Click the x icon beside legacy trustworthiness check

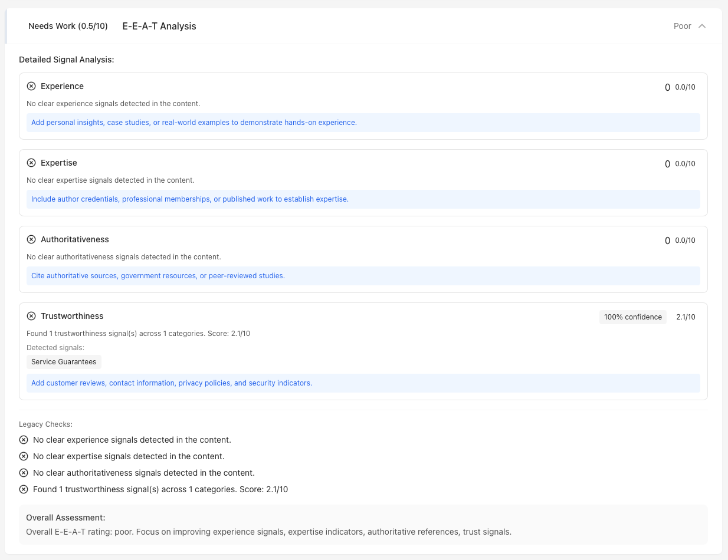(24, 489)
